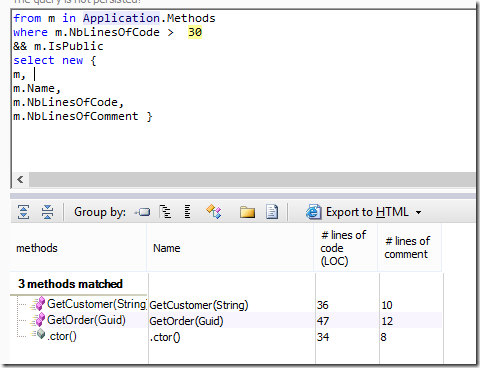
Task: Select .ctor() tree item
Action: tap(62, 336)
